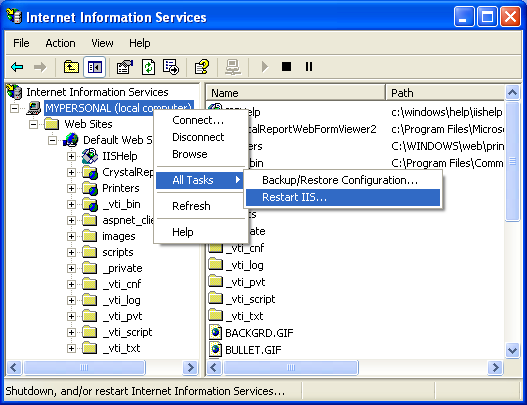The width and height of the screenshot is (527, 405).
Task: Open the File menu
Action: click(x=21, y=43)
